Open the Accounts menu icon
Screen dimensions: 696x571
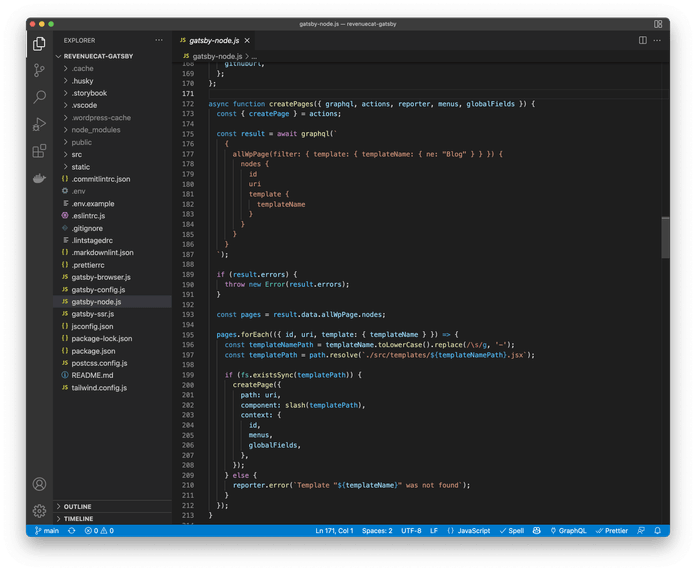(39, 484)
